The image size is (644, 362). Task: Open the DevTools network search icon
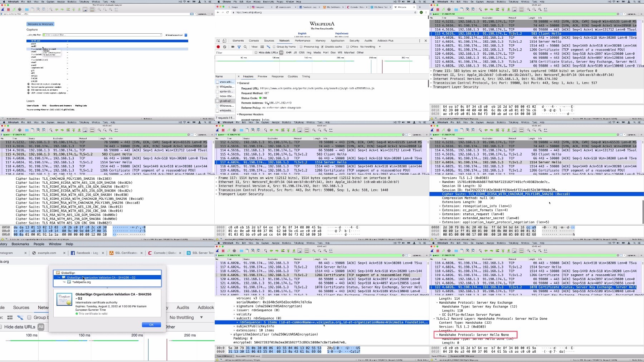point(245,47)
